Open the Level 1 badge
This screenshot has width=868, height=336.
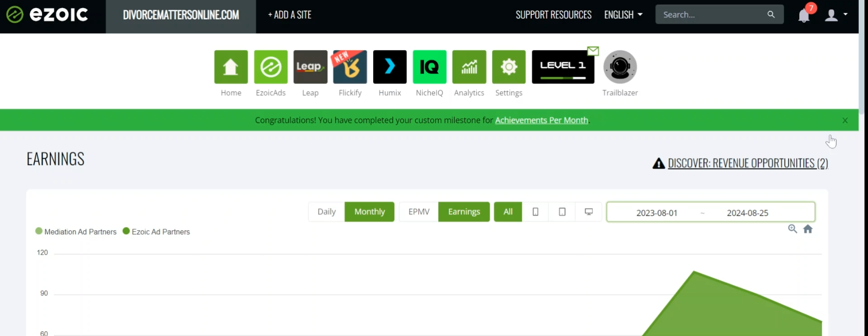[x=563, y=67]
